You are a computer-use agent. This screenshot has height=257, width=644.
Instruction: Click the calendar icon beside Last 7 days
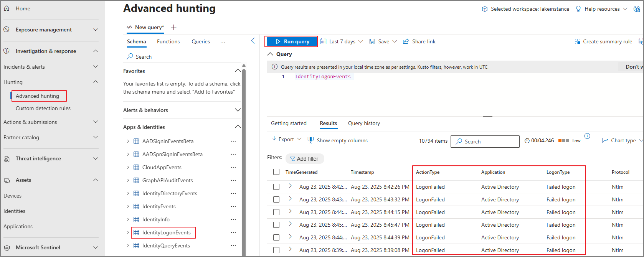coord(323,41)
